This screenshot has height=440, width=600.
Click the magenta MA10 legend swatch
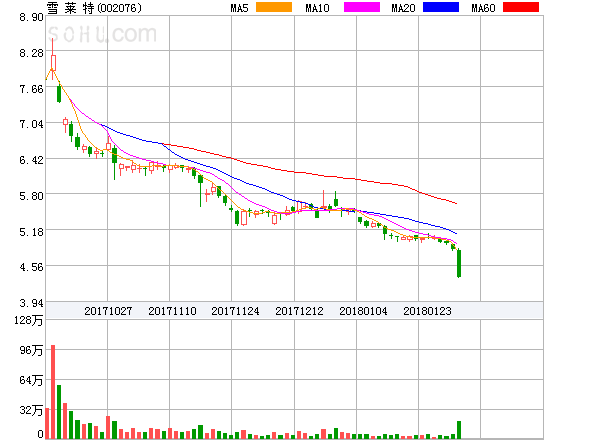click(x=362, y=7)
